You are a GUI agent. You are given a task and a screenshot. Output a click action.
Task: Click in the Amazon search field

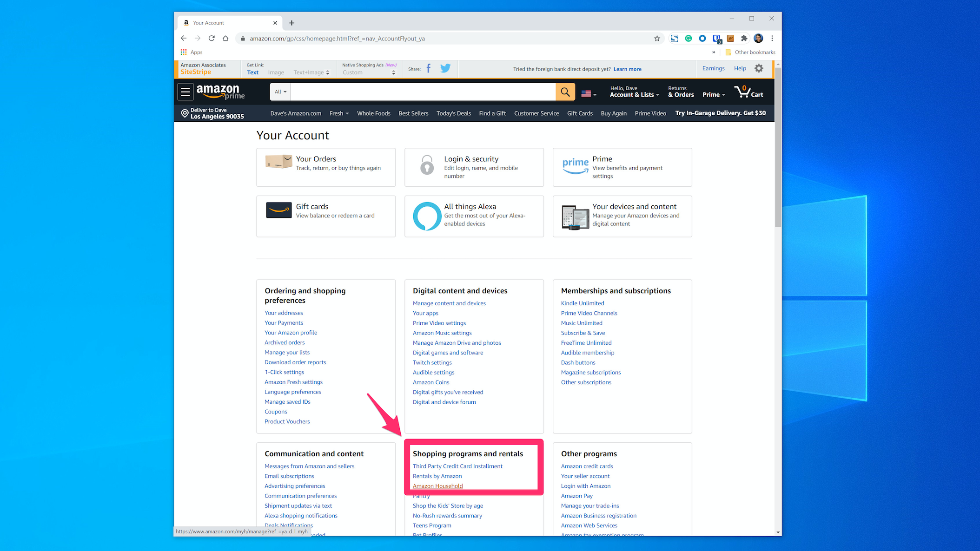423,92
